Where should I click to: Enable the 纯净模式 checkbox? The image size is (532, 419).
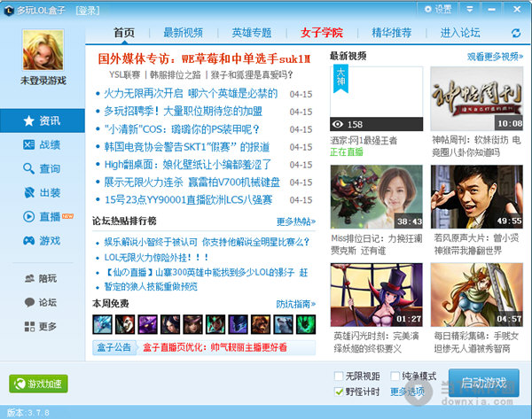click(395, 376)
